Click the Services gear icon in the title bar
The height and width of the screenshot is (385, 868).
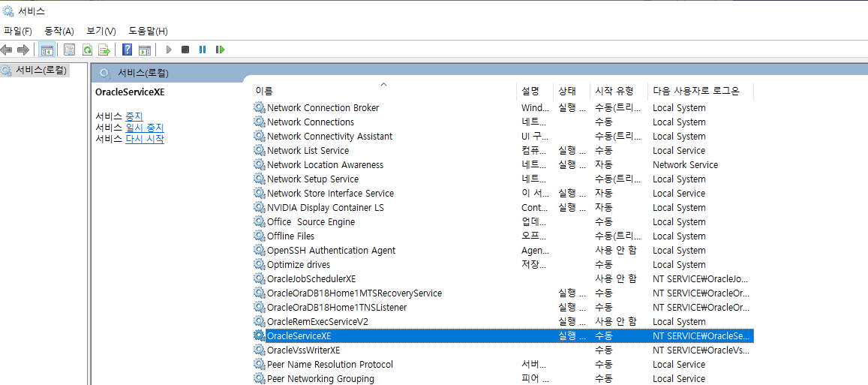[8, 11]
